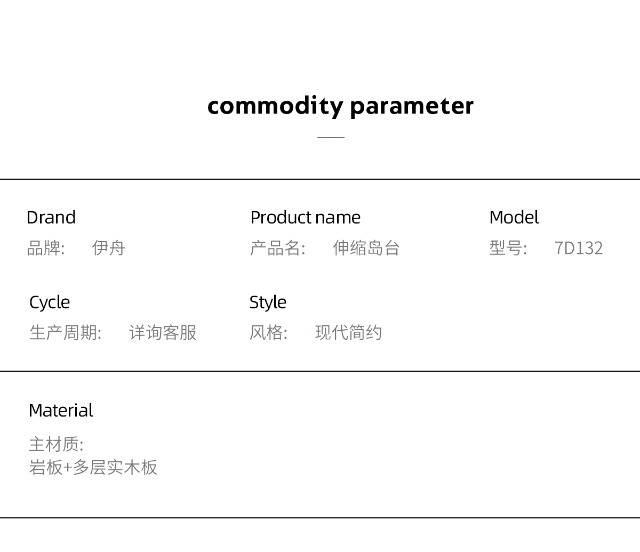Select the "Drand" label
This screenshot has width=640, height=552.
51,217
